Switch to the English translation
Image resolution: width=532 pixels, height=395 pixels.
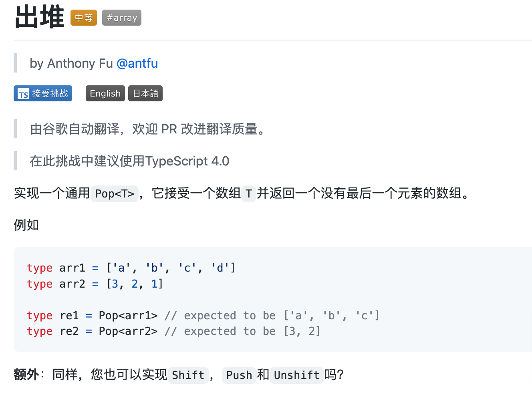click(105, 93)
